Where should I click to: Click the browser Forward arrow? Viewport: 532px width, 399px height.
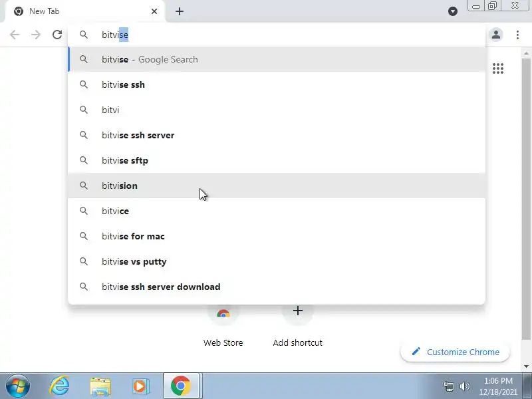(36, 35)
